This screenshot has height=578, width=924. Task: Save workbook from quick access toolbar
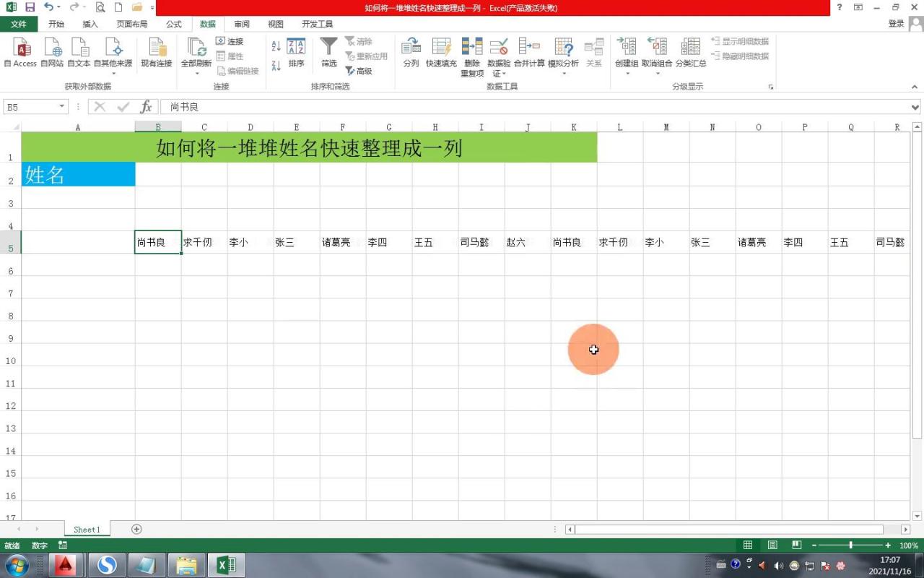(30, 7)
